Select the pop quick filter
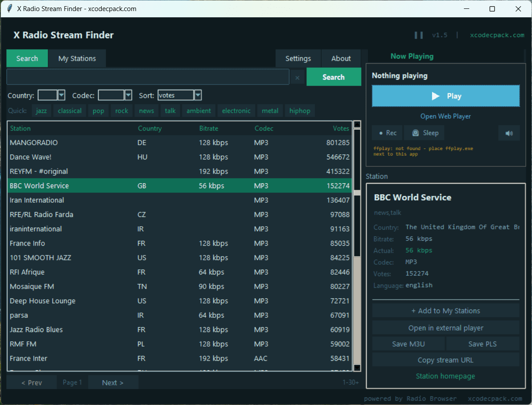The width and height of the screenshot is (532, 405). click(98, 111)
